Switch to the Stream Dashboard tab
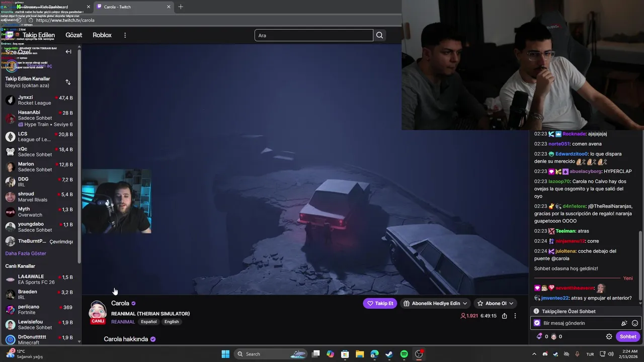 coord(50,7)
